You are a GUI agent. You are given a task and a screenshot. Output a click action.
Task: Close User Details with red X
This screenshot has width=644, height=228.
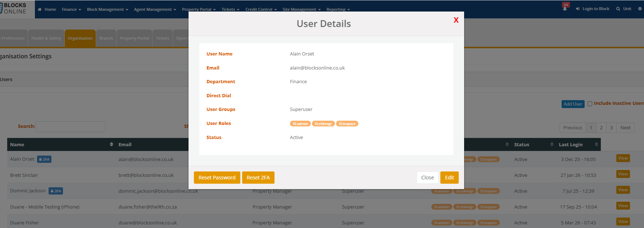point(456,20)
